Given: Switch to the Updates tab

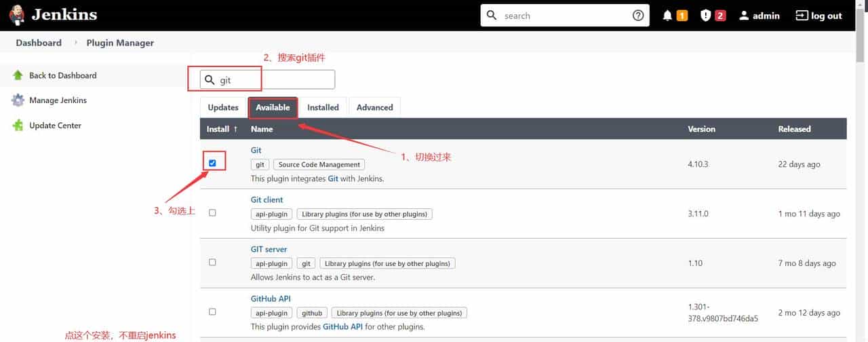Looking at the screenshot, I should coord(223,107).
